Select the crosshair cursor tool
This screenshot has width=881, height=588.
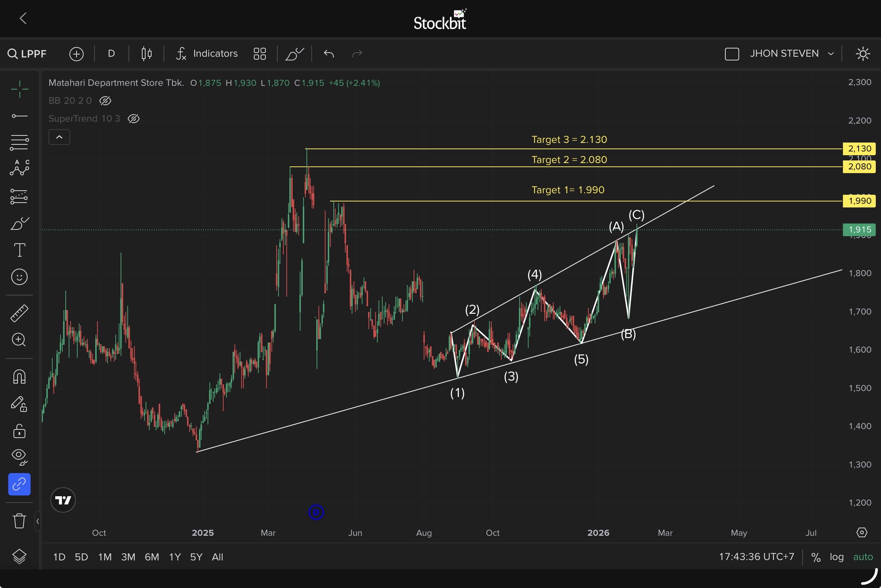(19, 89)
